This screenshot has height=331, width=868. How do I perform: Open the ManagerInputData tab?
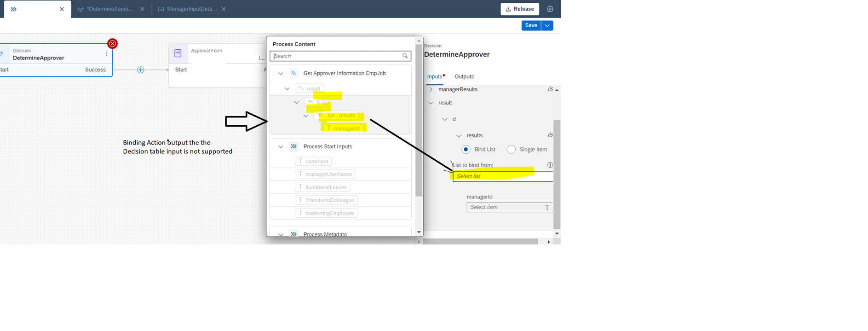pos(191,9)
